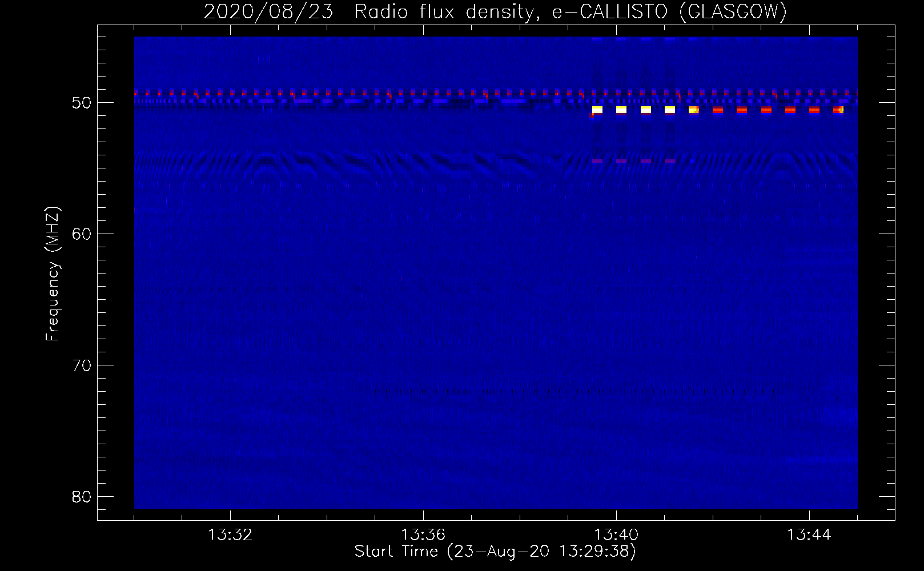
Task: Click the 13:36 time tick label
Action: point(423,535)
